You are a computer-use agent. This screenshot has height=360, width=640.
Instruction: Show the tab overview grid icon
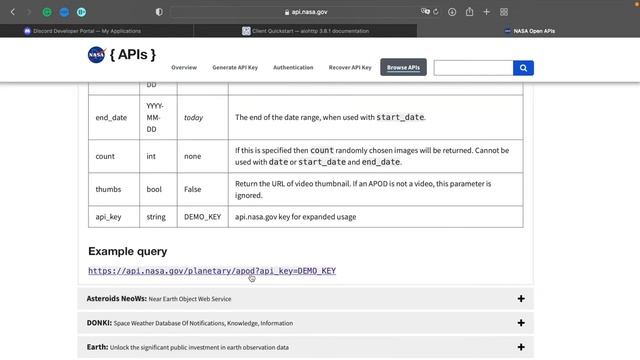[504, 12]
